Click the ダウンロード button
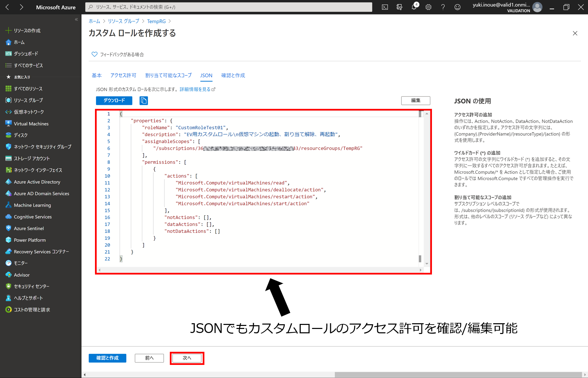This screenshot has height=378, width=588. pos(114,100)
